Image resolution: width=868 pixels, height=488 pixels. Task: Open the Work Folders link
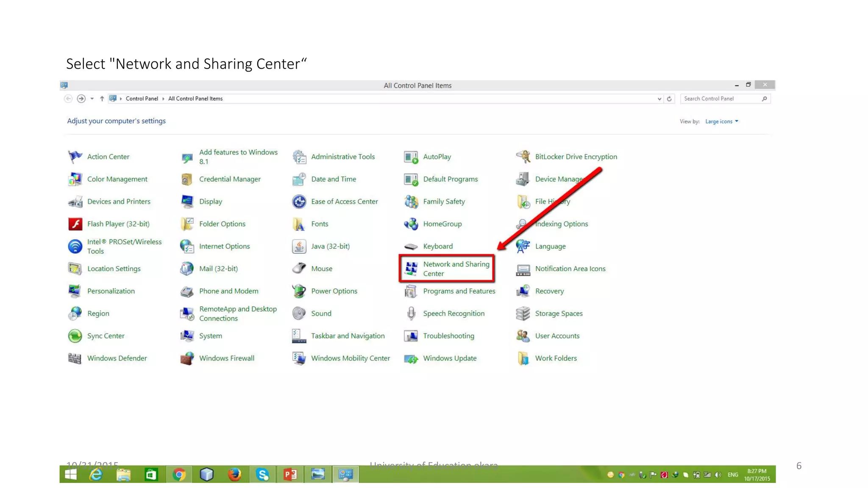coord(556,359)
